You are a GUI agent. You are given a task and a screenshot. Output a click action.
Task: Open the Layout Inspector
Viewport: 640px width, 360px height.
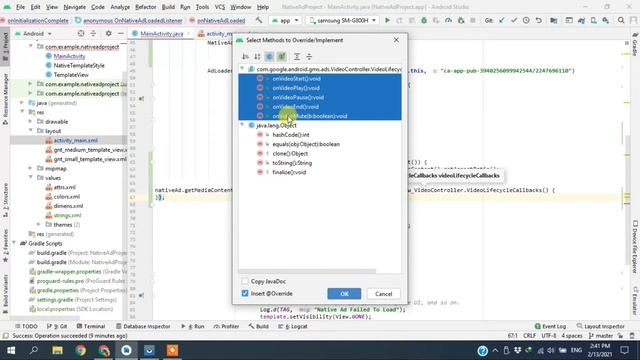coord(600,326)
